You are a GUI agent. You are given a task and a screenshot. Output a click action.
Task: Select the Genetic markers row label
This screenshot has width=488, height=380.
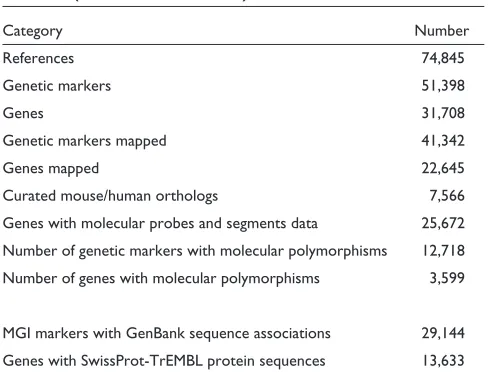pos(57,86)
